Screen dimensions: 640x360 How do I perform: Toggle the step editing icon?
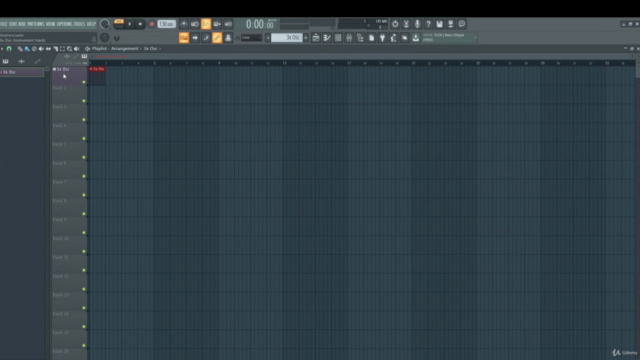point(206,38)
